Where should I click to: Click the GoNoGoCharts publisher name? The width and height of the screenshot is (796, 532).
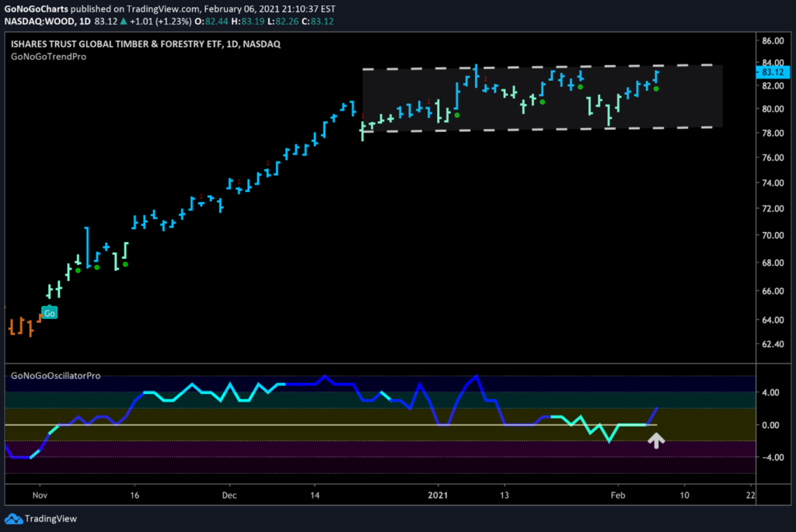point(36,9)
